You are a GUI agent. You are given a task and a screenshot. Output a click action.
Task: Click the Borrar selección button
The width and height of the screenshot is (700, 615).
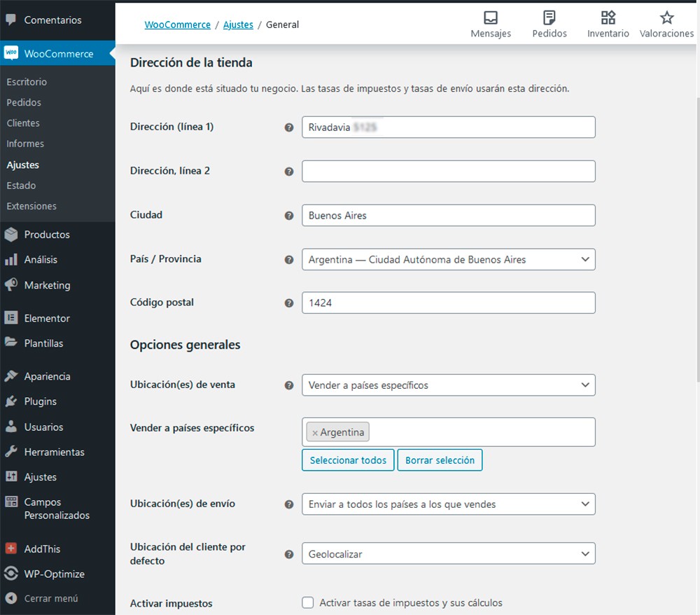click(440, 460)
